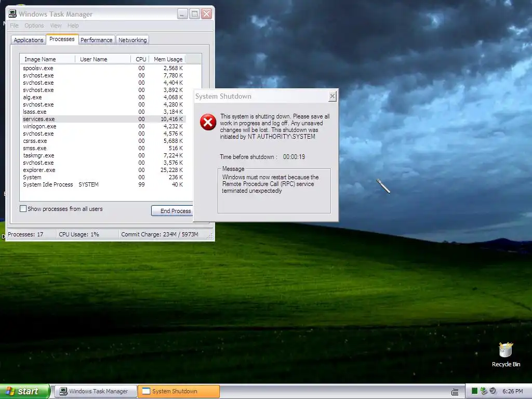532x399 pixels.
Task: Sort by the User Name column header
Action: (103, 59)
